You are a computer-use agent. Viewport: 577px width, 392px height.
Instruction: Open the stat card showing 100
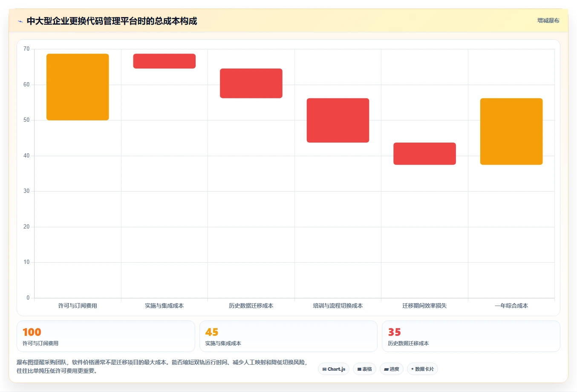pos(106,336)
